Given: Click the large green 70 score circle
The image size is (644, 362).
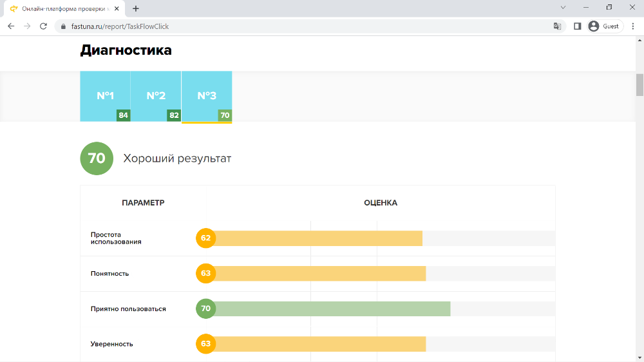Looking at the screenshot, I should point(97,158).
